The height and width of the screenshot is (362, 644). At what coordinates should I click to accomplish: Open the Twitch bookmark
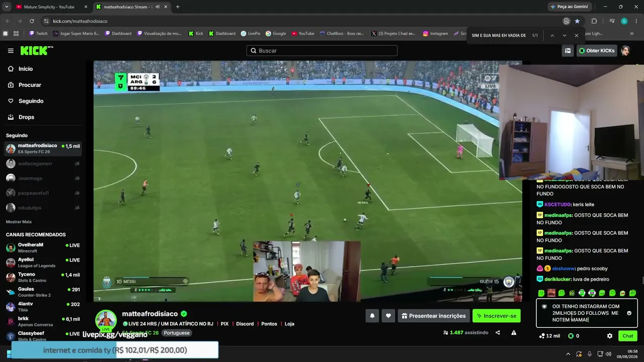pos(39,34)
